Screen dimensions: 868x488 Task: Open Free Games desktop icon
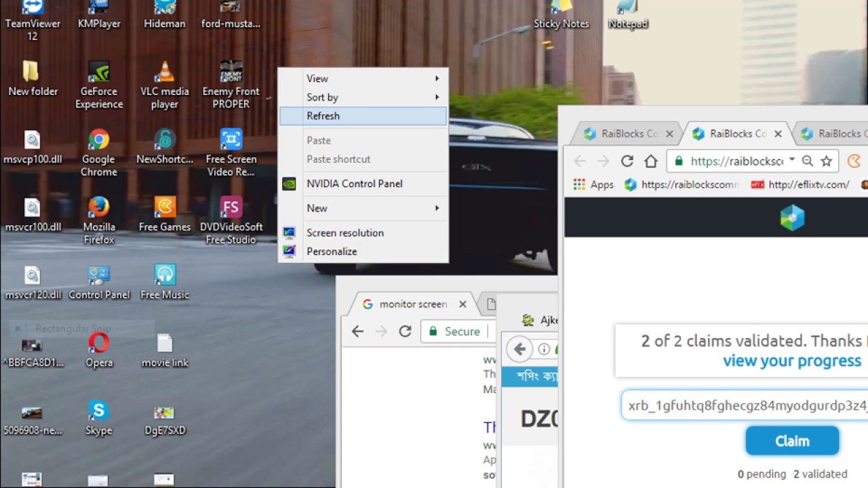(x=164, y=214)
